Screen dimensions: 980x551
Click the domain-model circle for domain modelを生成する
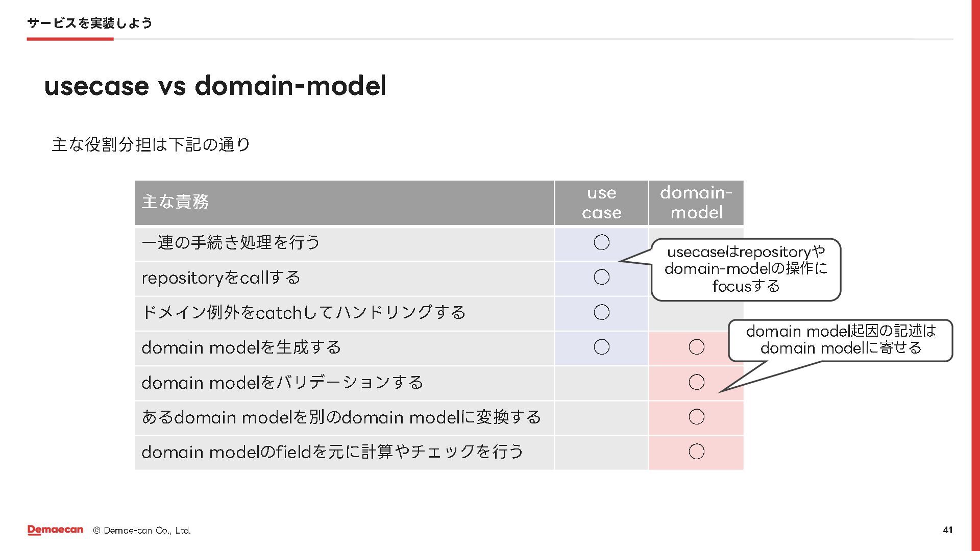click(696, 347)
